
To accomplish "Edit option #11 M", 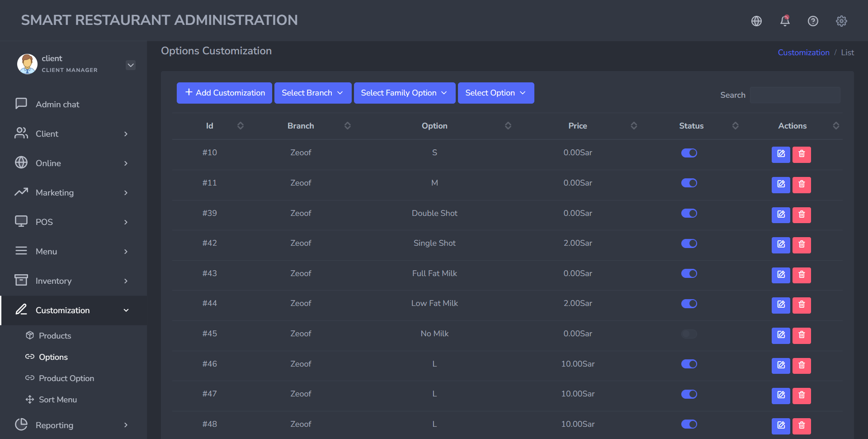I will tap(781, 185).
